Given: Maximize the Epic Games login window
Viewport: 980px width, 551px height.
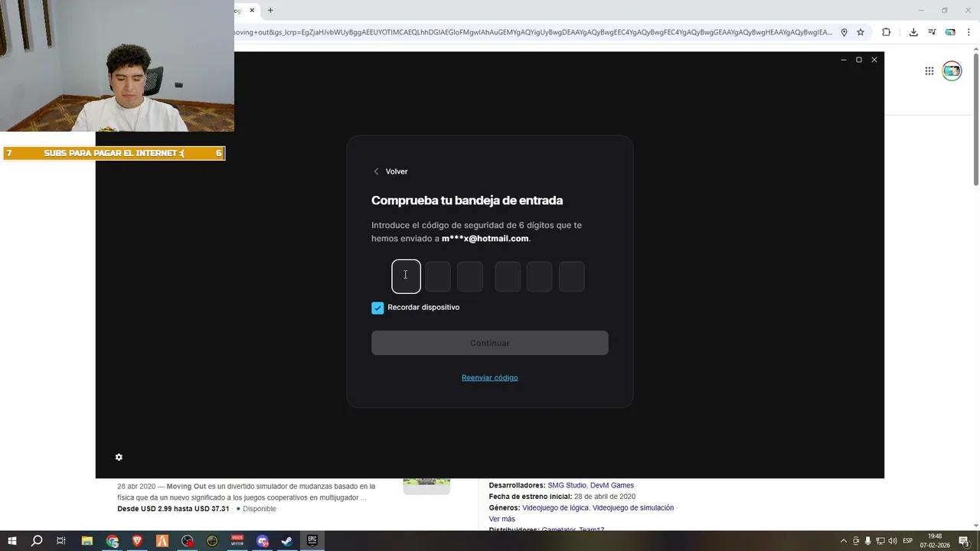Looking at the screenshot, I should tap(859, 60).
